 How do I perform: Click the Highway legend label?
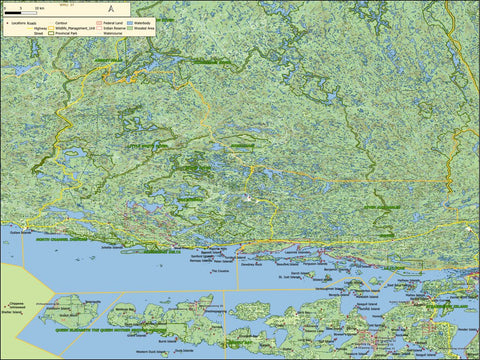point(40,28)
